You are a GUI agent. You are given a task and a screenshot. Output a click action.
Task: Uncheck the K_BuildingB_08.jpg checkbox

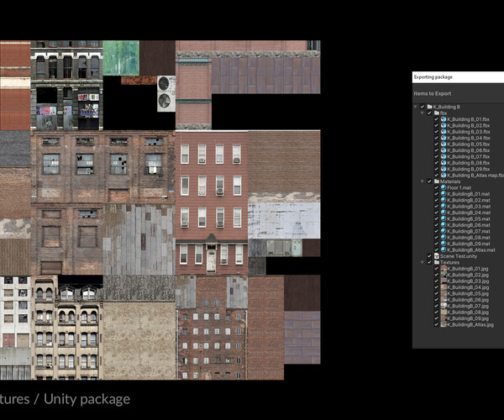pos(436,312)
